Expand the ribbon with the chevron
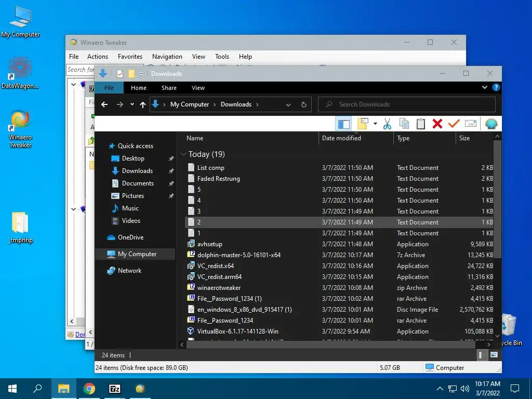Image resolution: width=532 pixels, height=399 pixels. point(485,87)
